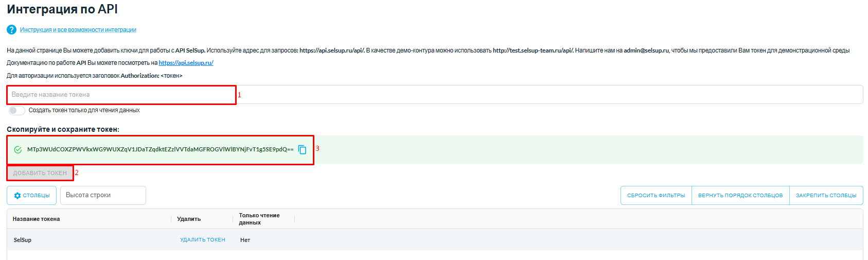Focus the token name input field
This screenshot has height=260, width=868.
121,95
